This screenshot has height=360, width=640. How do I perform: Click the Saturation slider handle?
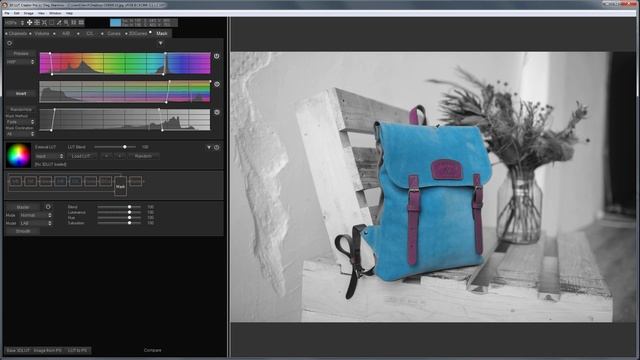[x=129, y=223]
